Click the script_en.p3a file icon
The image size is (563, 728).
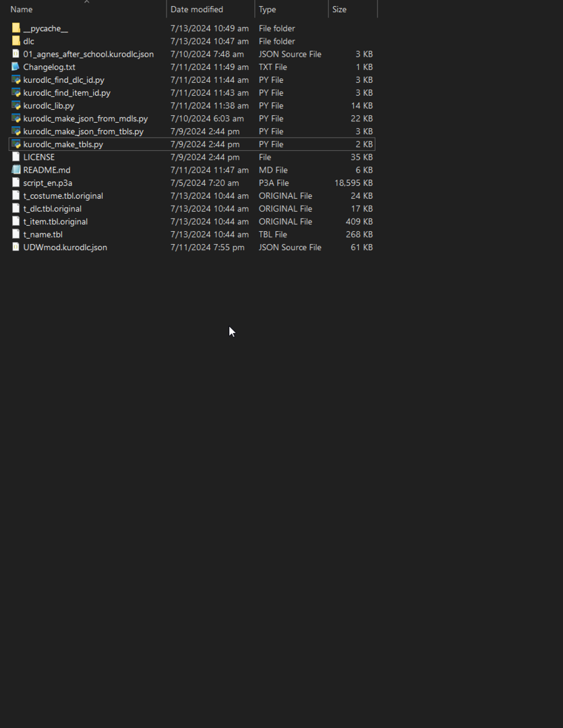click(x=16, y=183)
